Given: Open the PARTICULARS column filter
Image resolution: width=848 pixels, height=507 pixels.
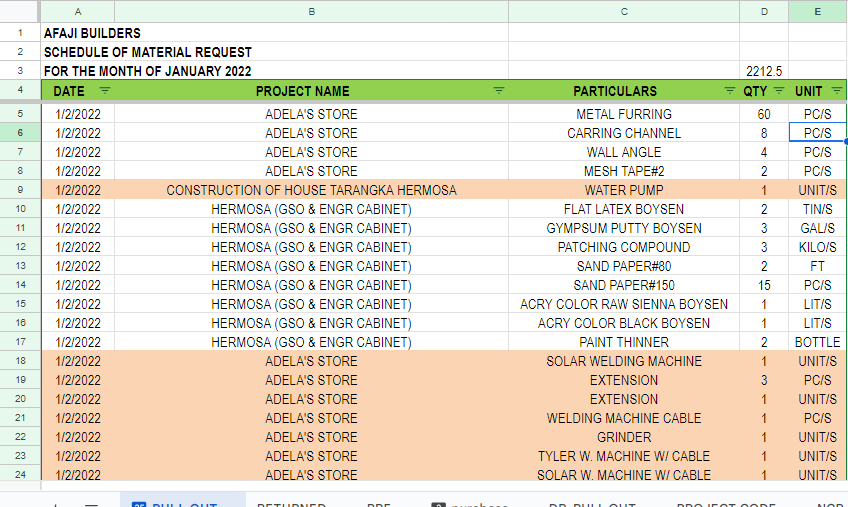Looking at the screenshot, I should (730, 91).
